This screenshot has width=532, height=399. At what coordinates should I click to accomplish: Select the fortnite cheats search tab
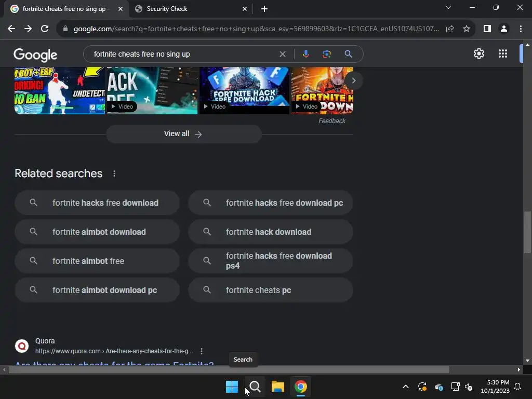(x=64, y=9)
